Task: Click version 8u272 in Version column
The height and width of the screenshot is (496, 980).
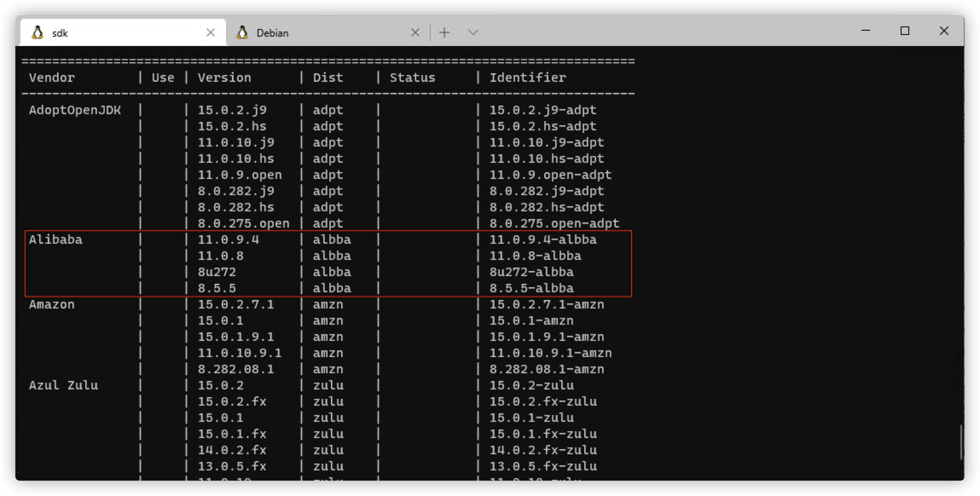Action: click(x=217, y=272)
